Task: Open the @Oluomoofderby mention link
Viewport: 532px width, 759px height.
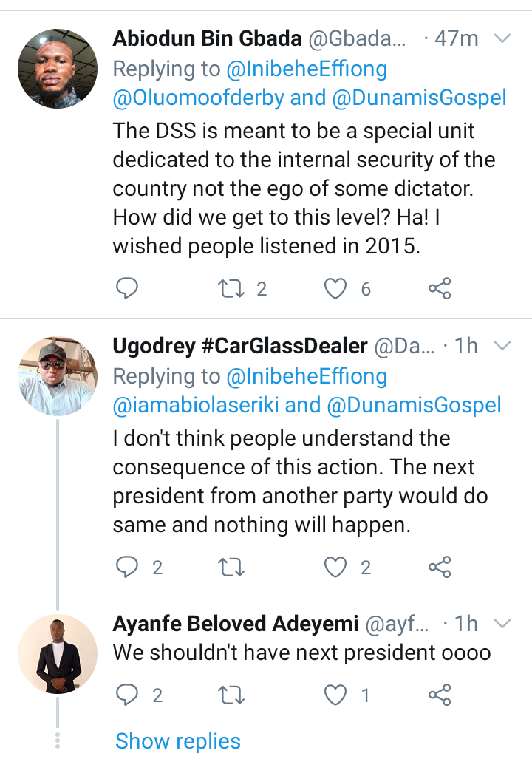Action: pyautogui.click(x=199, y=98)
